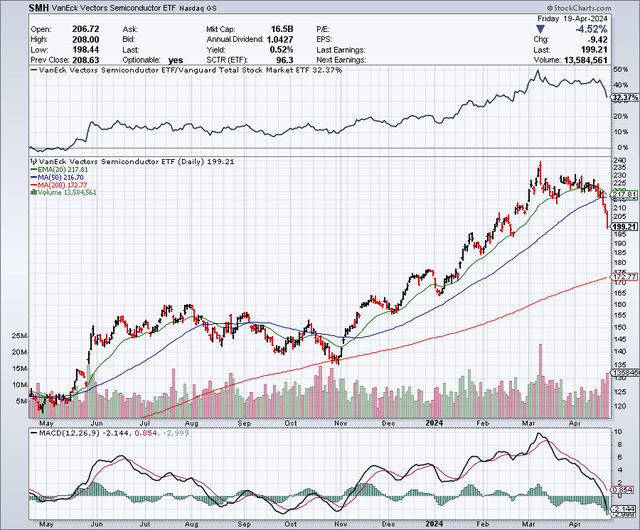The width and height of the screenshot is (640, 530).
Task: Click the Mkt Cap value 16.5B
Action: 282,29
